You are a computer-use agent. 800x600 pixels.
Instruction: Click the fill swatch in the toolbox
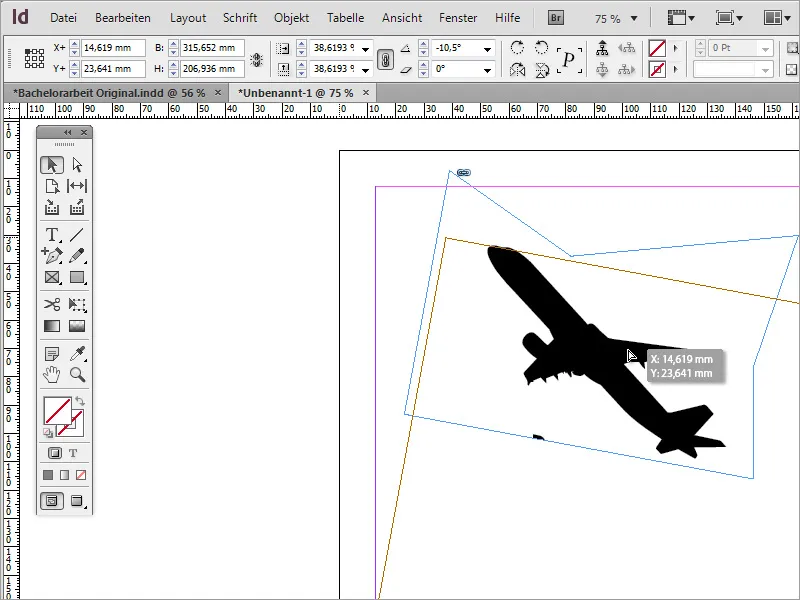(x=57, y=411)
